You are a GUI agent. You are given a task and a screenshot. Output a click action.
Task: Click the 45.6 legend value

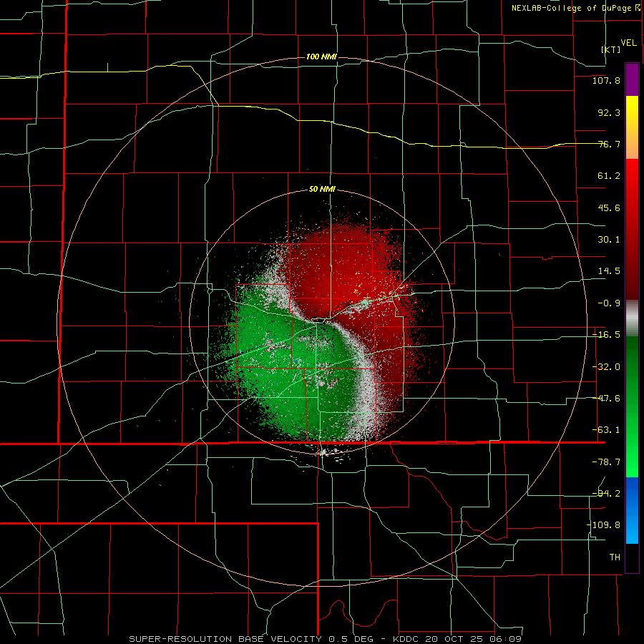(x=609, y=208)
